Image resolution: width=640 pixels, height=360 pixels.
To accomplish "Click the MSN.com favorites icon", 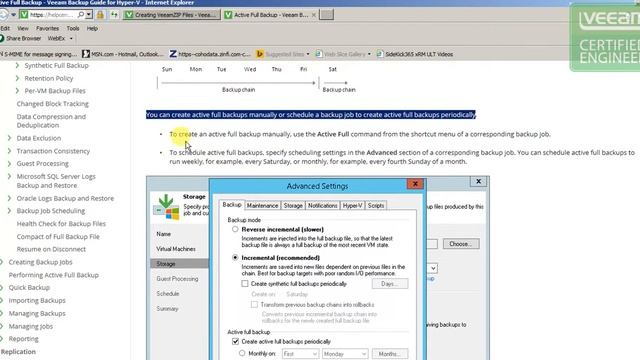I will [x=86, y=54].
